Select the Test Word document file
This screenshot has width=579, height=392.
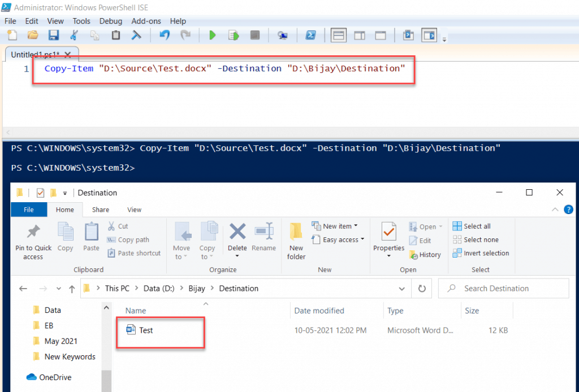click(x=140, y=330)
